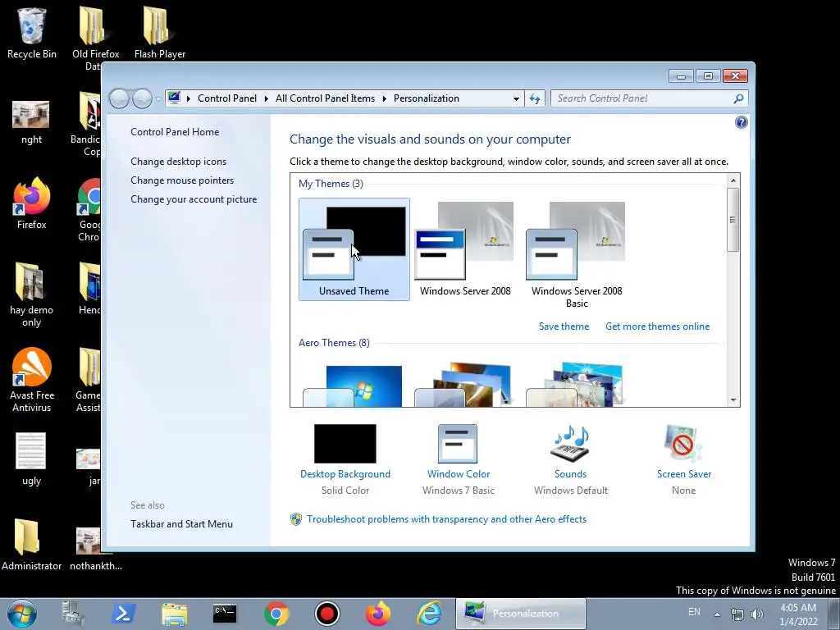The width and height of the screenshot is (840, 630).
Task: Open Change desktop icons link
Action: [178, 162]
